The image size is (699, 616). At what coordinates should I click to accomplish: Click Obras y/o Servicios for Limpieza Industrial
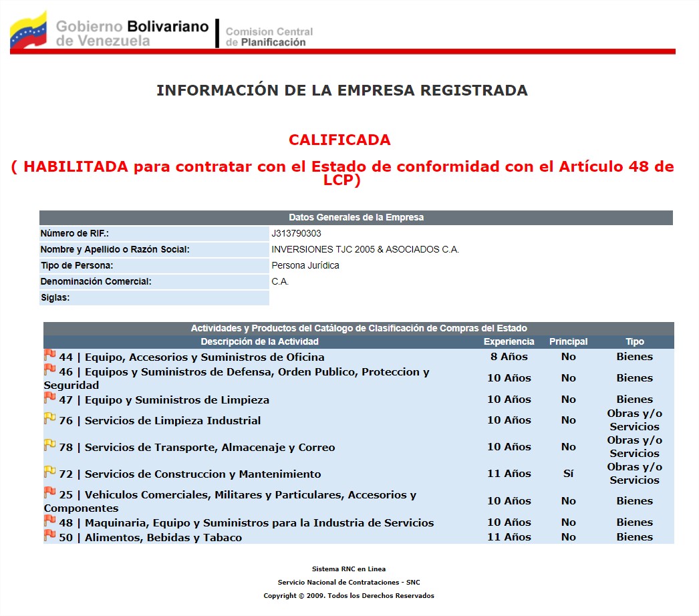tap(635, 420)
